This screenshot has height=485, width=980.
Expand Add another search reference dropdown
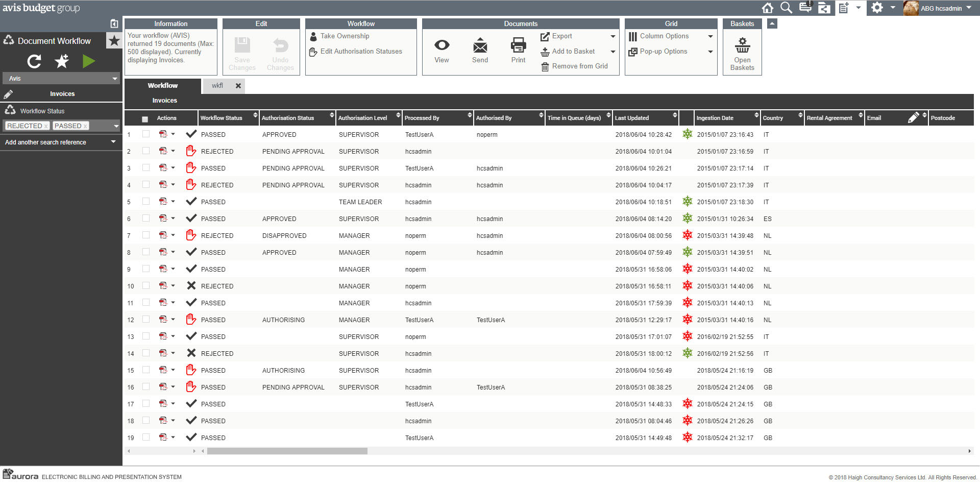point(113,142)
